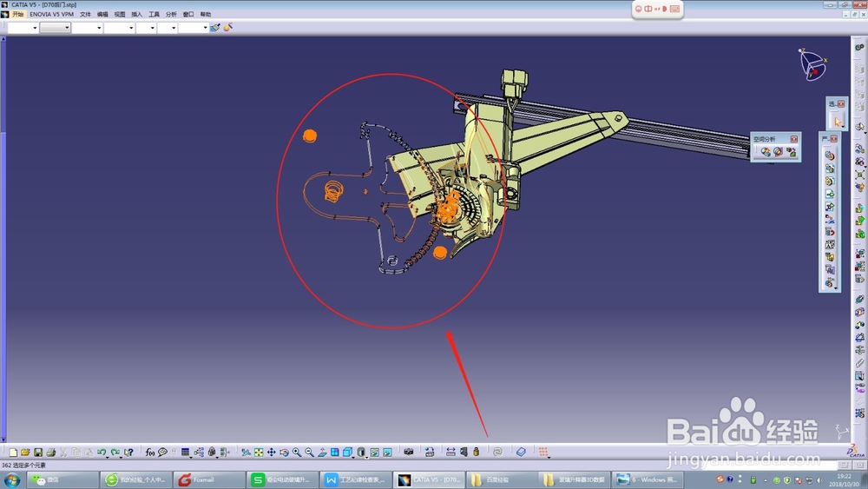Click the paintbrush format painter icon
This screenshot has height=489, width=868.
[214, 27]
